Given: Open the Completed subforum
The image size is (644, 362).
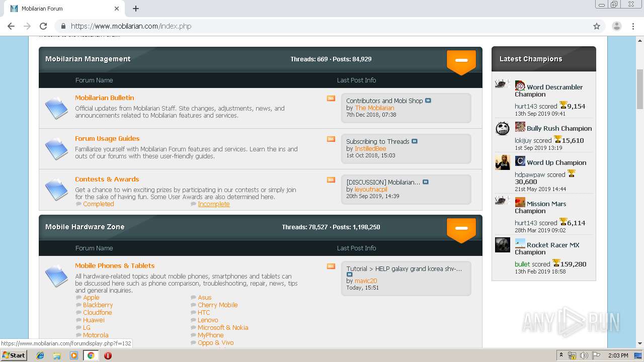Looking at the screenshot, I should tap(99, 204).
